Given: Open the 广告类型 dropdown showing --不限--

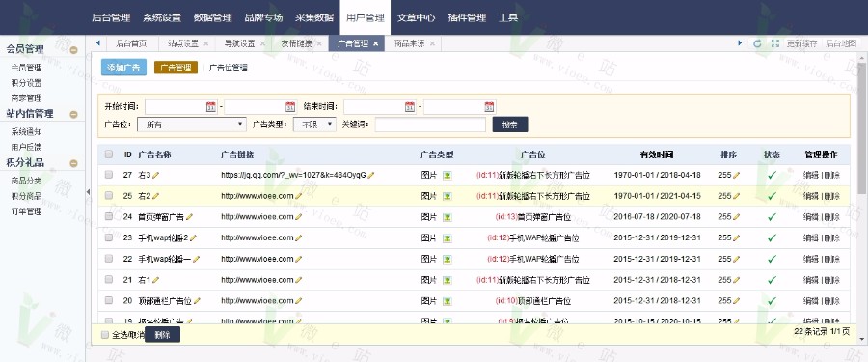Looking at the screenshot, I should pyautogui.click(x=314, y=125).
